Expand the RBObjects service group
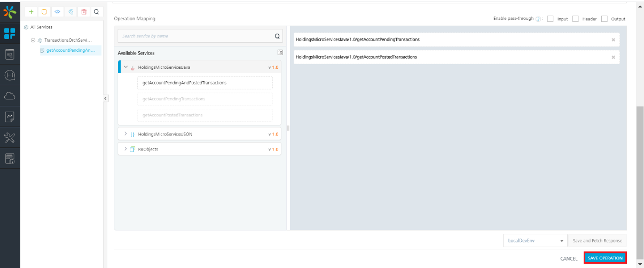Viewport: 644px width, 268px height. 125,149
